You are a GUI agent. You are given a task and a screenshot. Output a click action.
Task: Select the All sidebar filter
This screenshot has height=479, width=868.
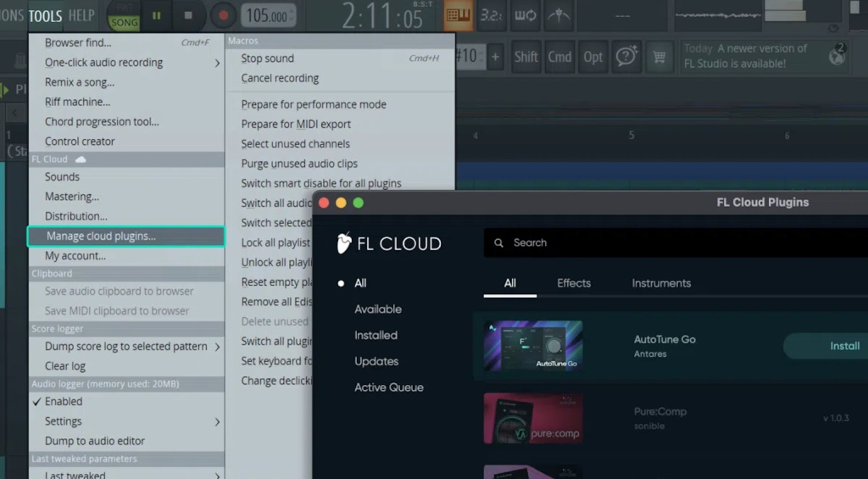pyautogui.click(x=360, y=283)
